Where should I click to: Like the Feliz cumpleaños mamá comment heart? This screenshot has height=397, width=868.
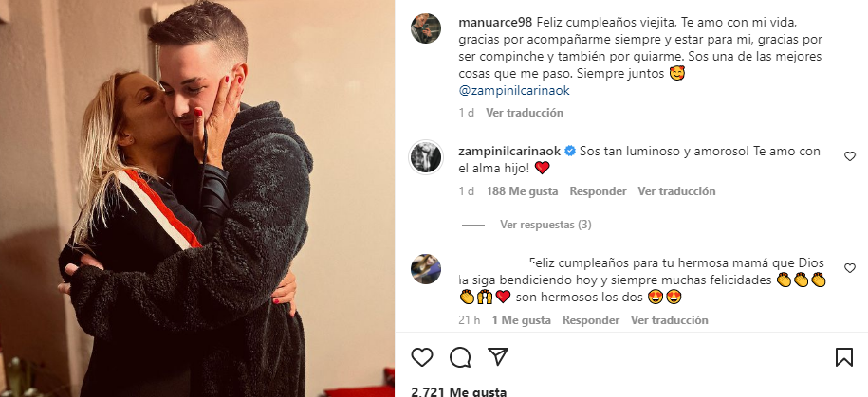click(850, 268)
